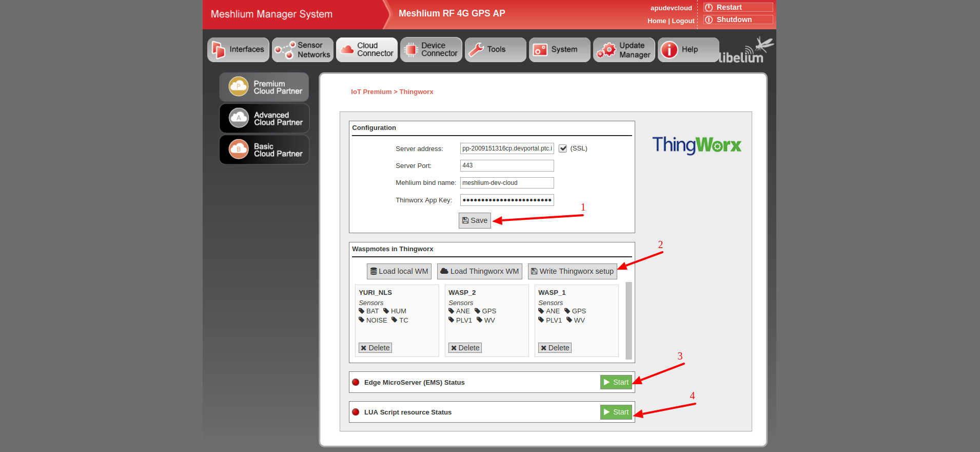Click the EMS status red indicator

tap(356, 382)
